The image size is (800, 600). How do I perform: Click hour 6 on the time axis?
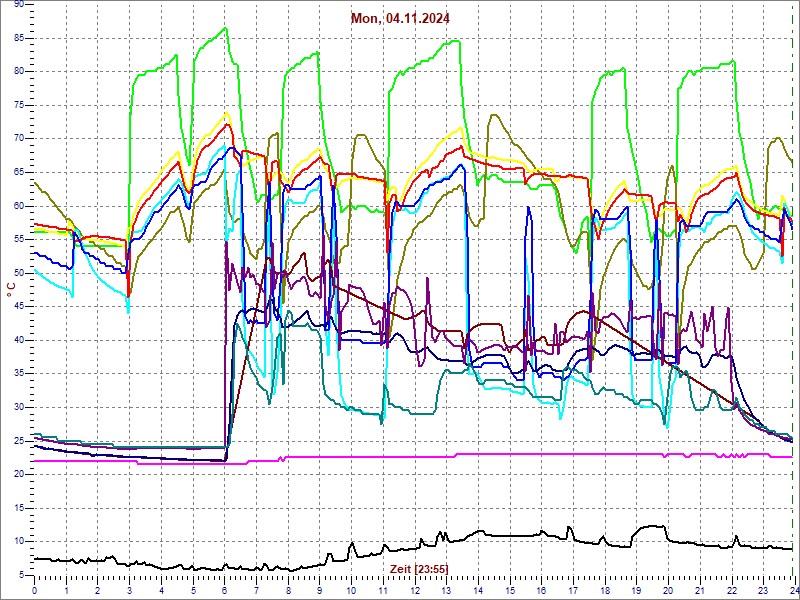coord(224,590)
